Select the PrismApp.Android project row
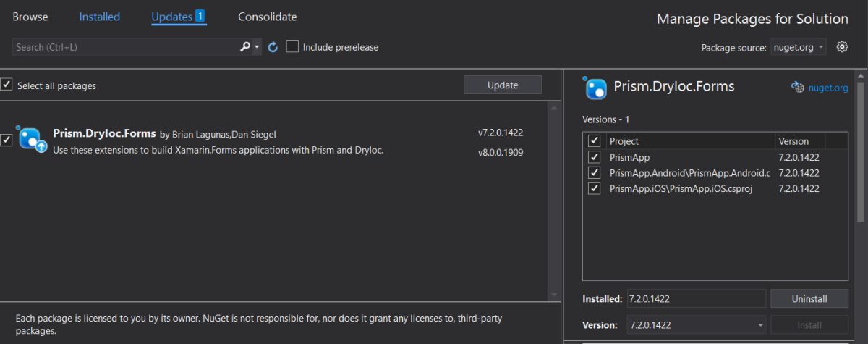The image size is (868, 344). tap(715, 173)
